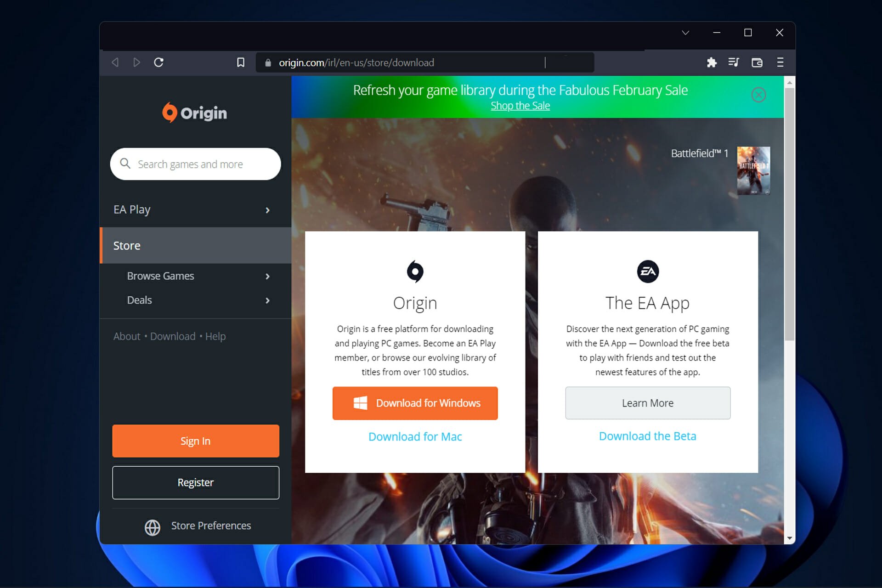882x588 pixels.
Task: Click the Learn More button for EA App
Action: point(648,402)
